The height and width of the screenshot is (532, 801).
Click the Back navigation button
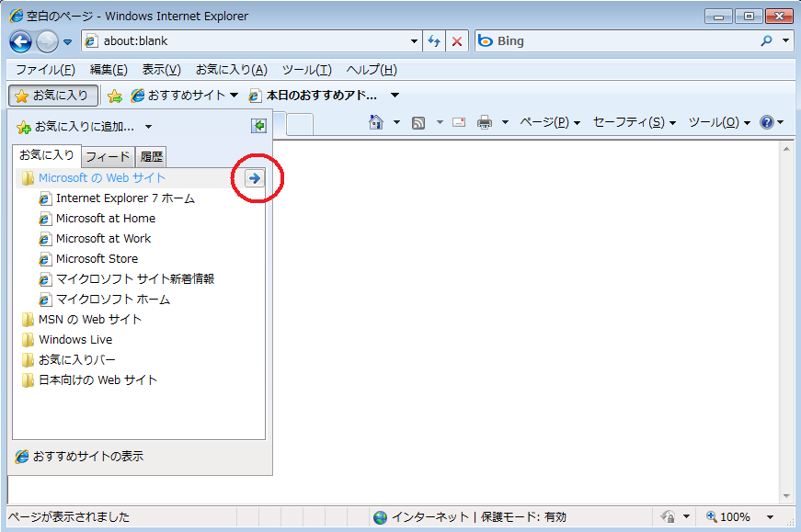(21, 41)
